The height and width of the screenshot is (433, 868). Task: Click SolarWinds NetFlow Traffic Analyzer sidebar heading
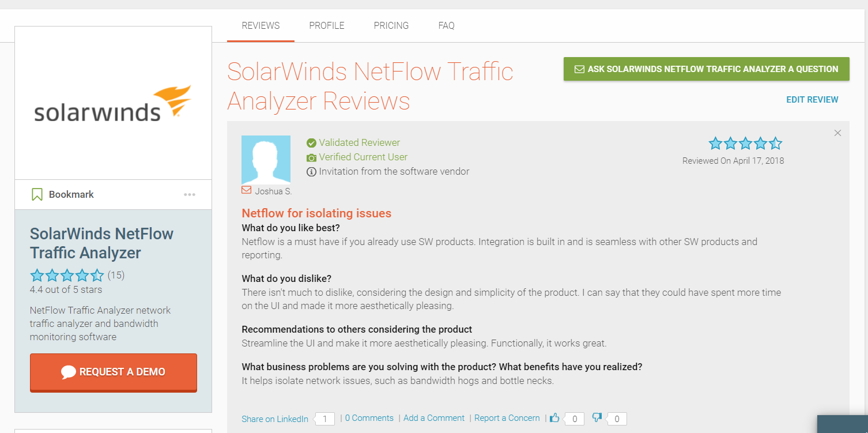(x=101, y=243)
